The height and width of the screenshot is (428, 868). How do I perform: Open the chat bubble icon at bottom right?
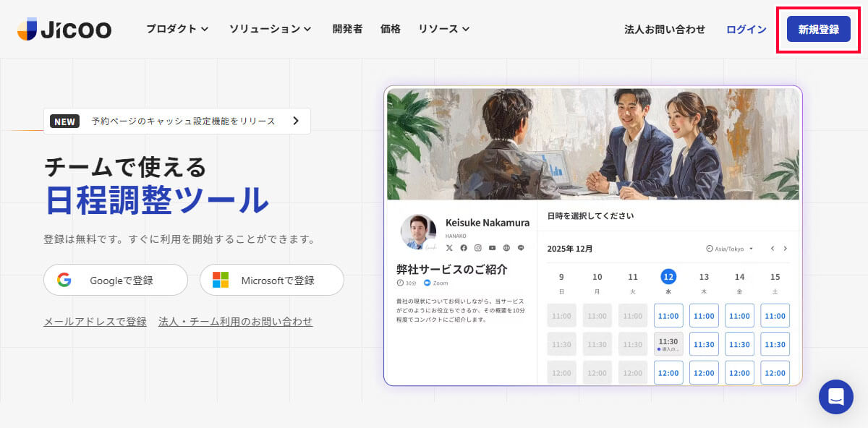[x=836, y=397]
